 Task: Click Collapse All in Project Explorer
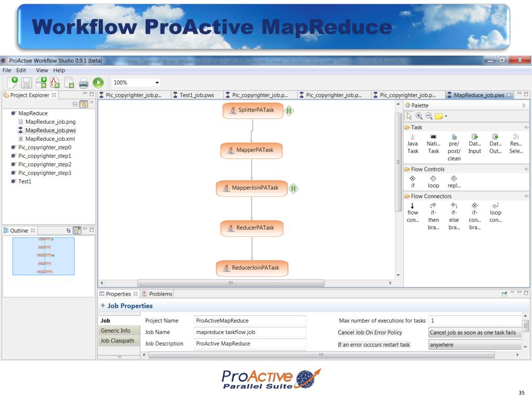pyautogui.click(x=75, y=104)
